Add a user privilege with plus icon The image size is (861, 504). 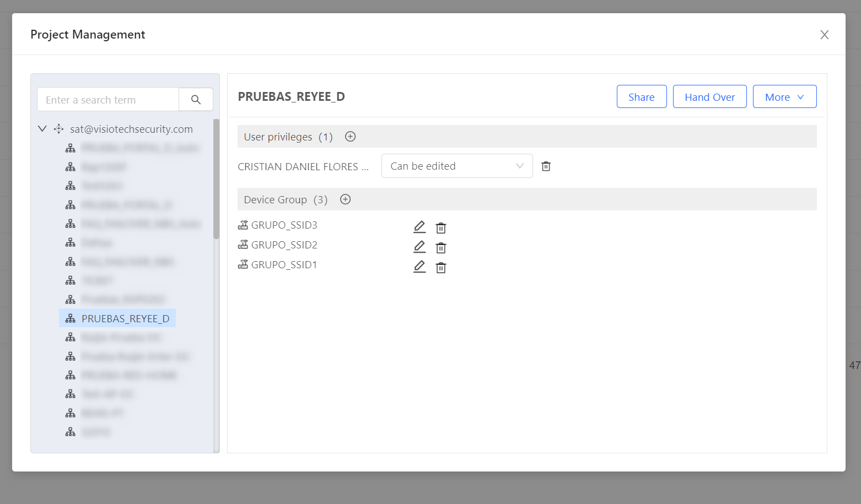pyautogui.click(x=350, y=137)
